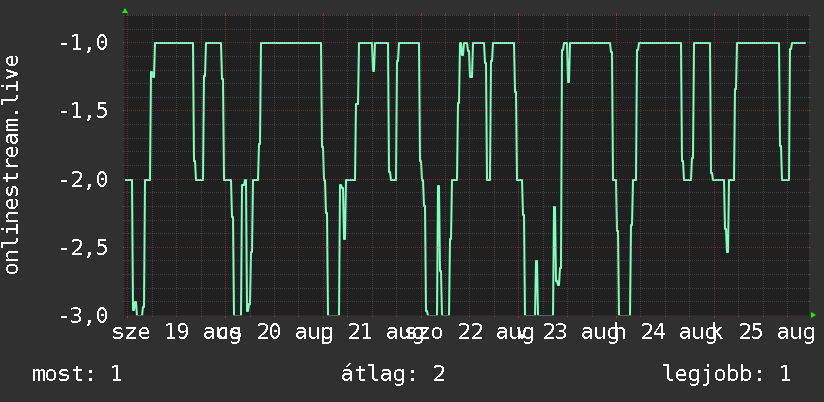
Task: Click the y-axis label -1,5
Action: coord(83,111)
